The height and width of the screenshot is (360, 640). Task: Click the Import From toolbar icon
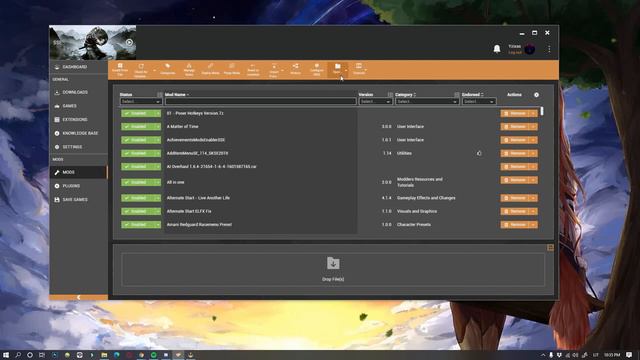tap(274, 70)
